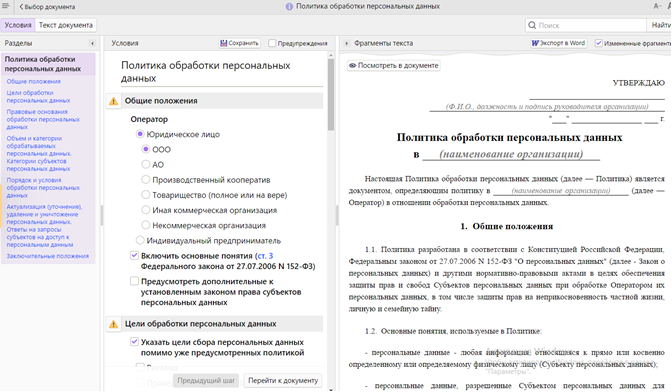Screen dimensions: 672x392
Task: Switch to the Текст документа tab
Action: (x=66, y=25)
